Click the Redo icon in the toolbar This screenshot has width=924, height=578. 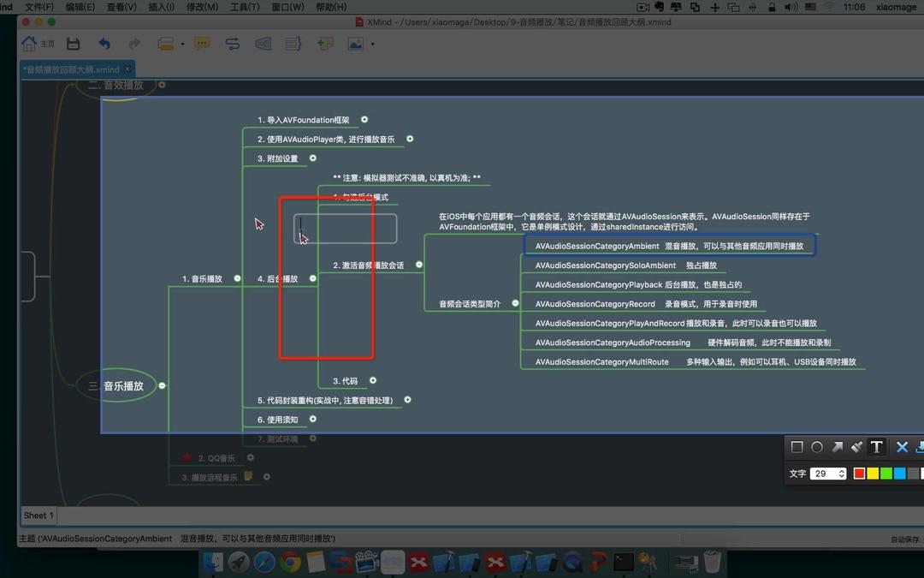coord(133,42)
